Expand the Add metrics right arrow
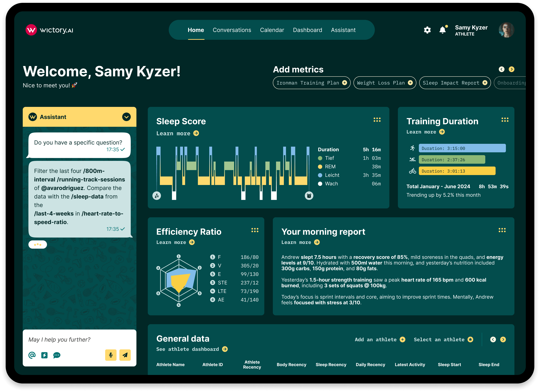This screenshot has height=392, width=540. tap(512, 69)
